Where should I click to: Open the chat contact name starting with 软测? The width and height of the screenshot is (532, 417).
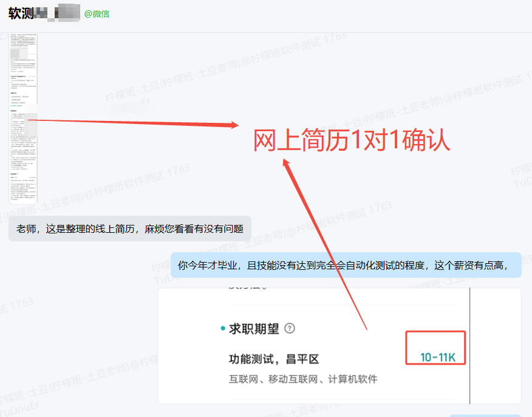click(x=21, y=13)
